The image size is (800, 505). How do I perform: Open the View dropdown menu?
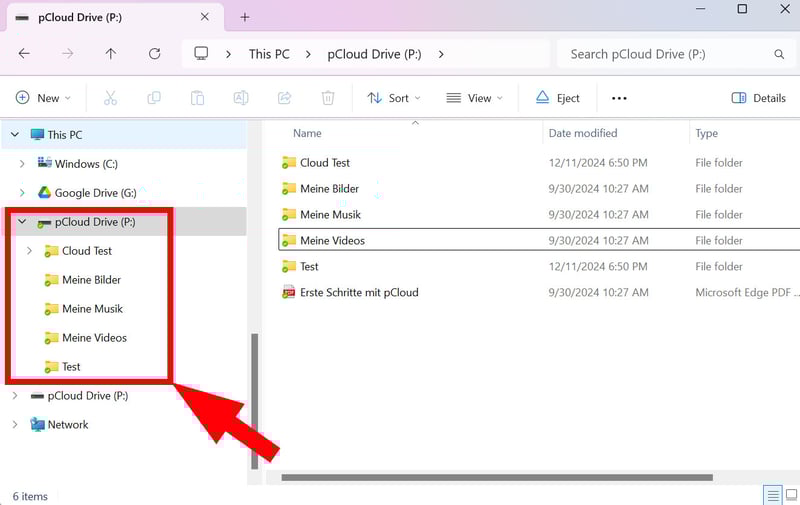point(474,98)
